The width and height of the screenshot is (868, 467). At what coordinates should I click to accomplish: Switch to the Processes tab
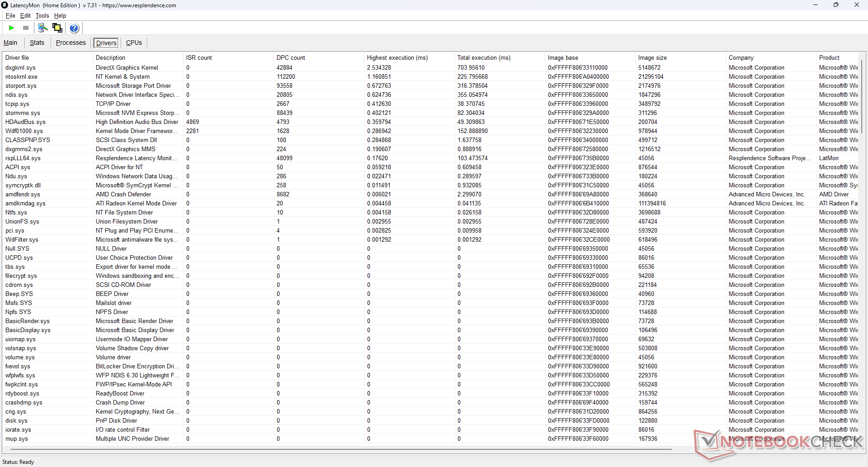coord(71,43)
